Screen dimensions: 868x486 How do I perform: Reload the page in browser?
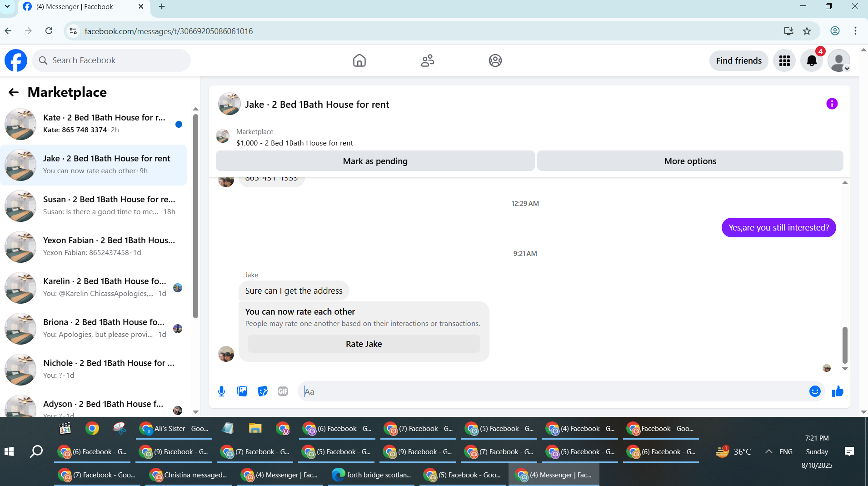[49, 31]
